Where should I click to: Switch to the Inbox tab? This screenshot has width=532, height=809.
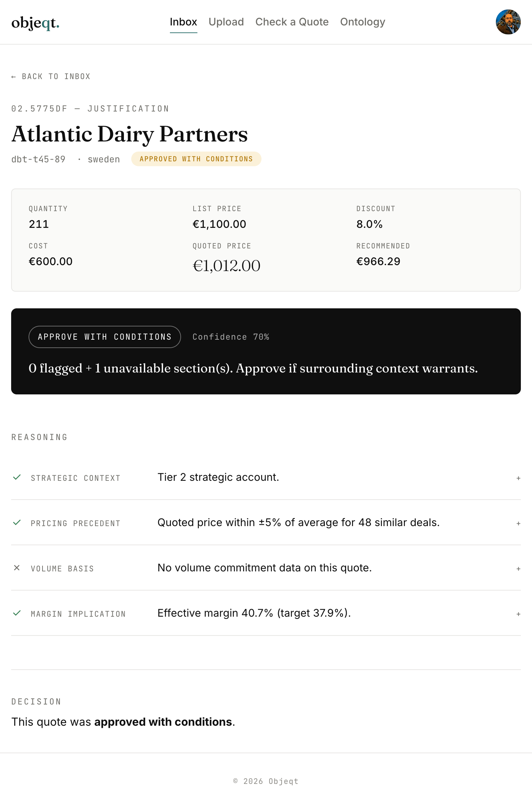tap(183, 22)
